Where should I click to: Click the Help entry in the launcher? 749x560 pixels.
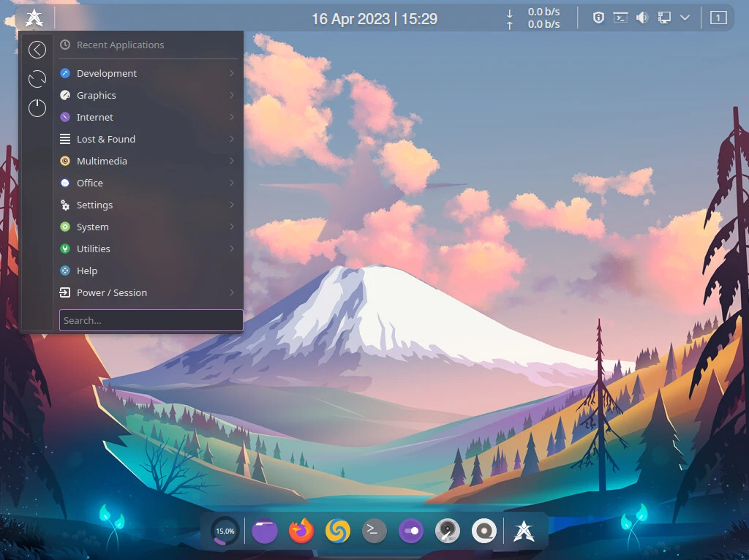click(x=86, y=270)
